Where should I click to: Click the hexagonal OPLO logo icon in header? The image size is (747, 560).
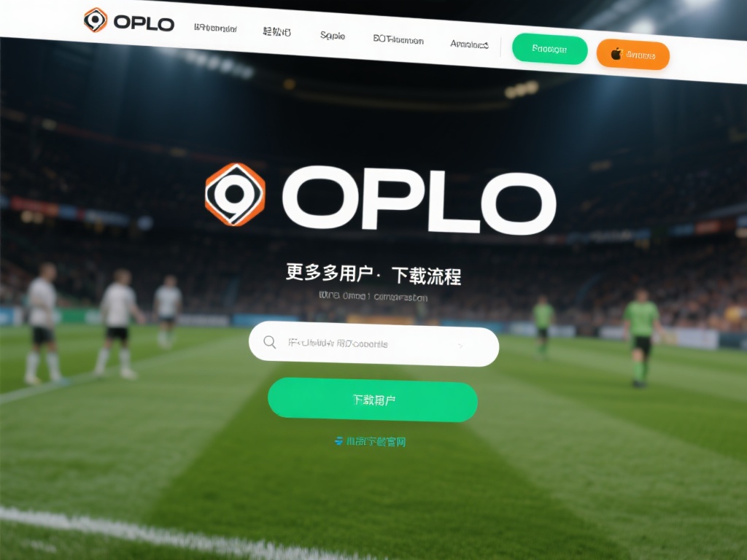point(96,20)
